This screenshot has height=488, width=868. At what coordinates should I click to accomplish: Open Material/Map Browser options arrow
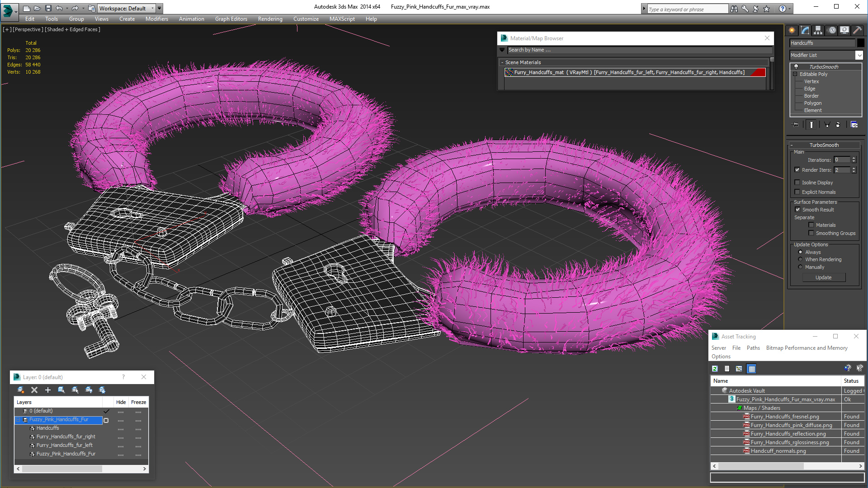tap(502, 50)
